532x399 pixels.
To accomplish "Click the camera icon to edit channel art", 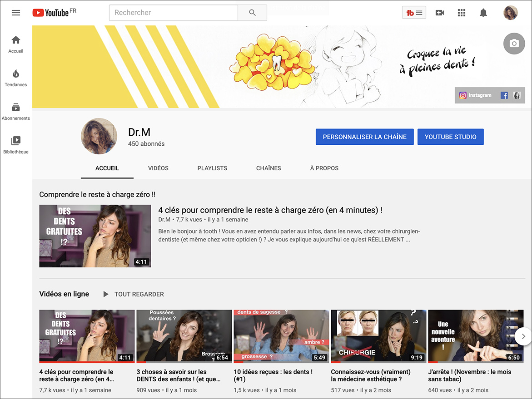I will tap(514, 44).
